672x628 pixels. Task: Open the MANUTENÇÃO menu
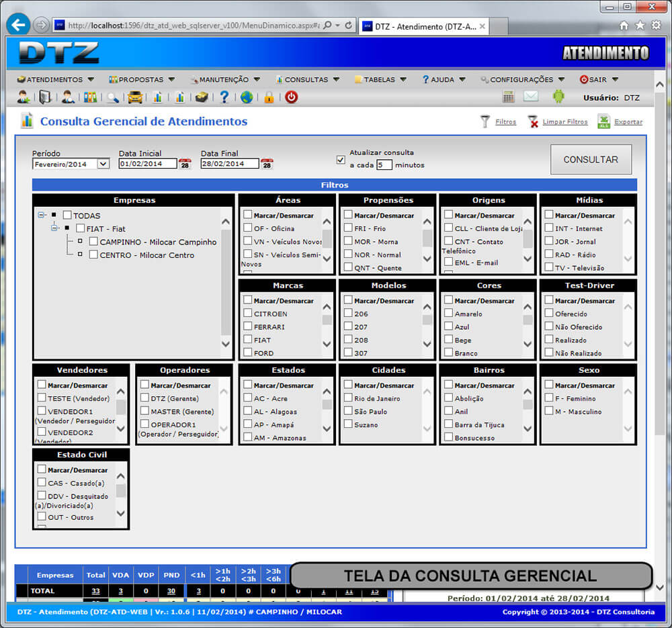pos(224,79)
